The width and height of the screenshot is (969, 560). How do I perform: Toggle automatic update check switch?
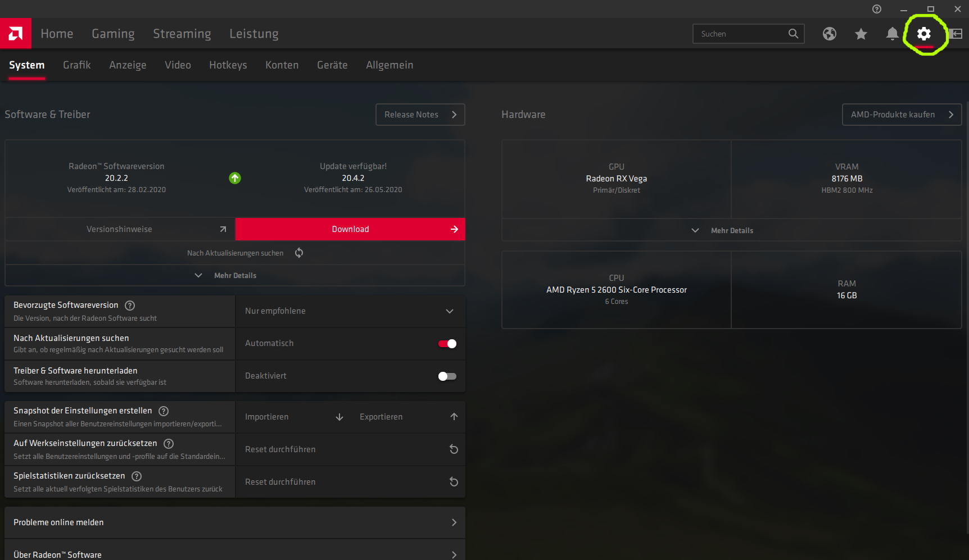(x=447, y=344)
